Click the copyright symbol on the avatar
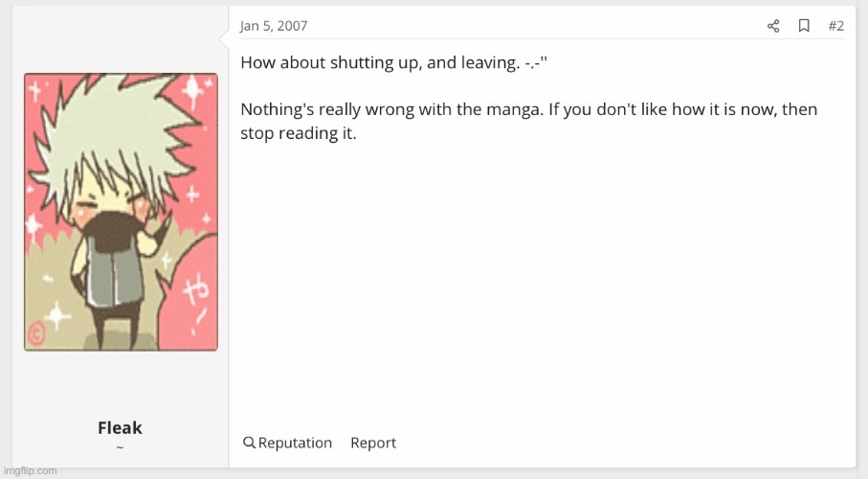 (x=38, y=332)
